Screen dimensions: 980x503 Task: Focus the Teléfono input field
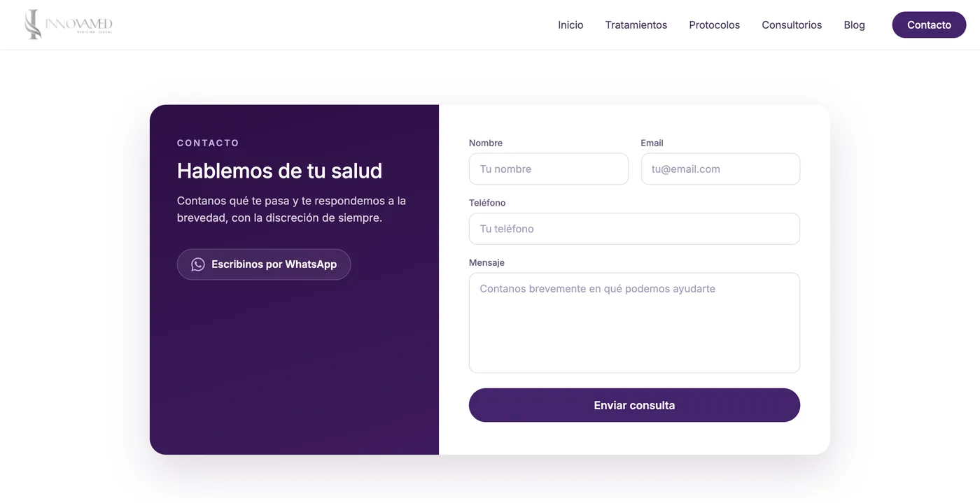coord(634,229)
